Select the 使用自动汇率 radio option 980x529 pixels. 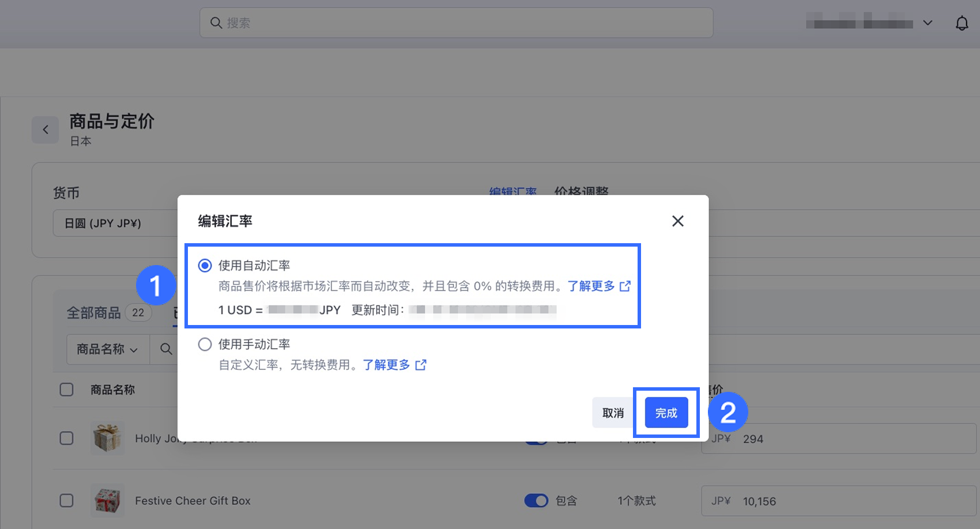click(205, 265)
